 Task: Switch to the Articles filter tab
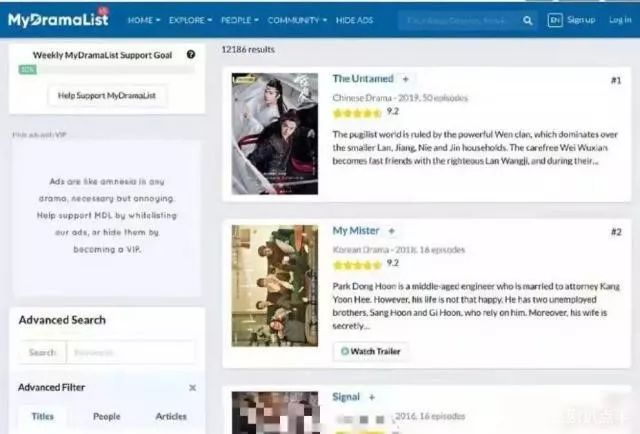click(x=171, y=416)
